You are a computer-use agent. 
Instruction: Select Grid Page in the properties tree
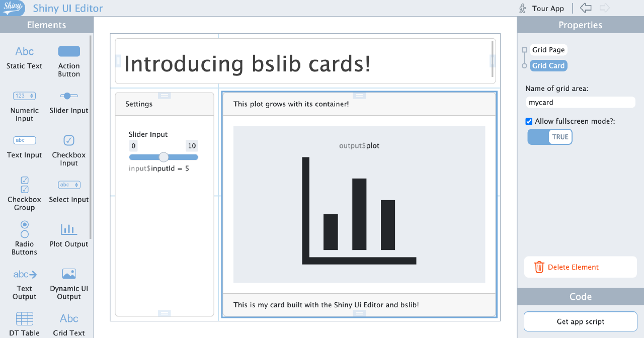tap(548, 50)
